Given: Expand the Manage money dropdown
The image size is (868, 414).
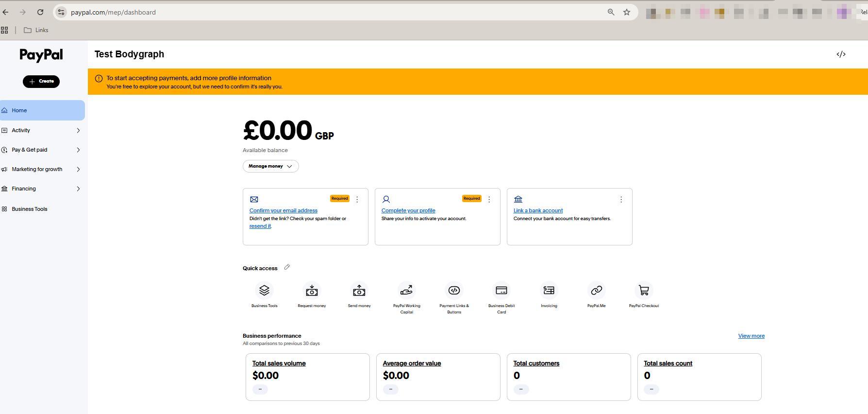Looking at the screenshot, I should 270,166.
